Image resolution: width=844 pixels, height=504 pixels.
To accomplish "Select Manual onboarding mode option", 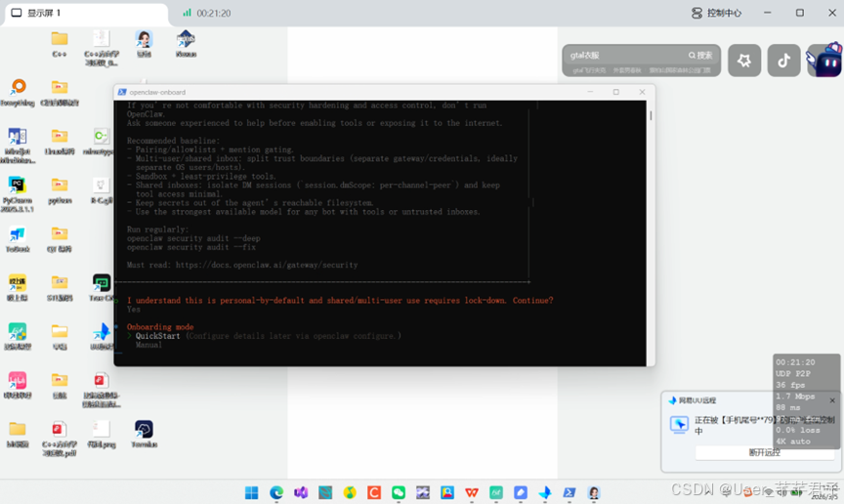I will point(148,345).
